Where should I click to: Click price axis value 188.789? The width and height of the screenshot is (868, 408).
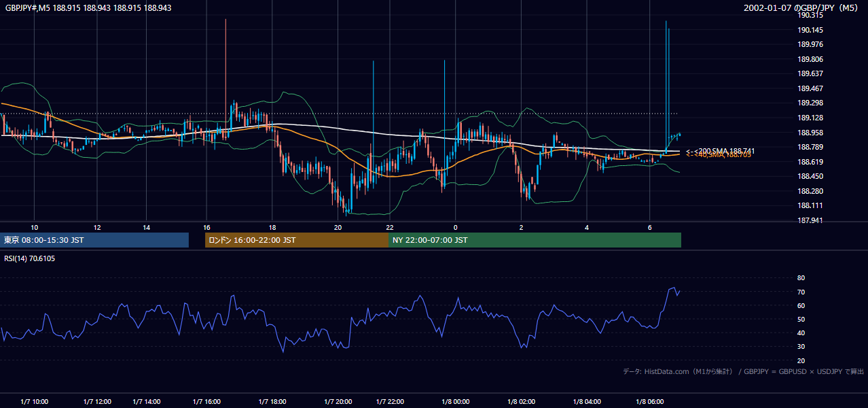(x=810, y=147)
